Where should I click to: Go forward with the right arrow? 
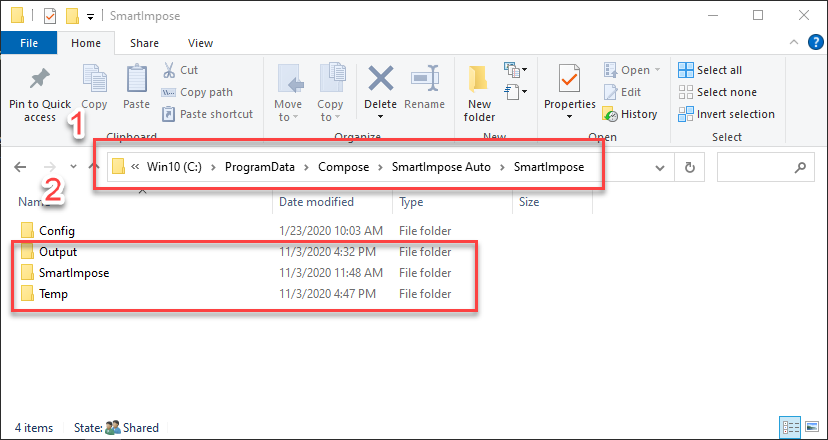coord(50,167)
